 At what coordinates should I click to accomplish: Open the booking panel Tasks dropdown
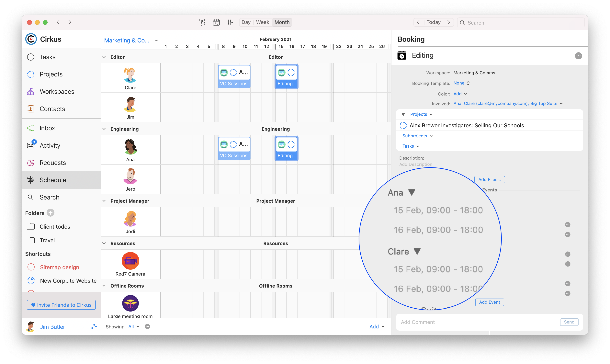click(x=411, y=146)
